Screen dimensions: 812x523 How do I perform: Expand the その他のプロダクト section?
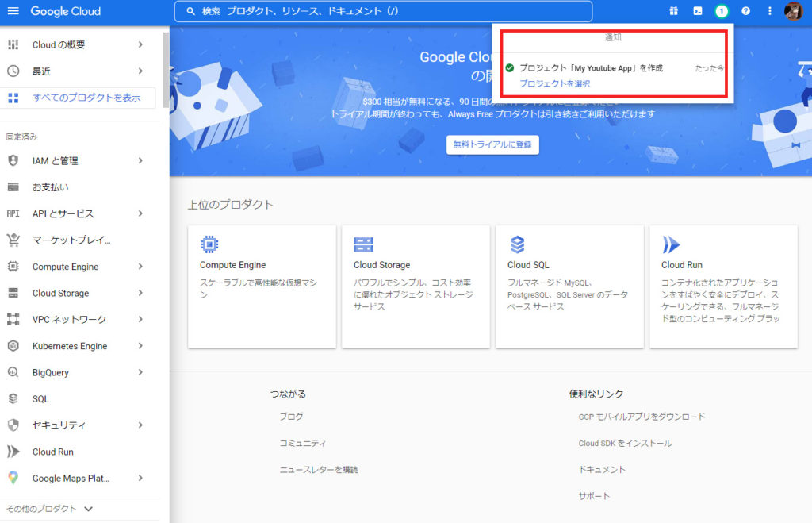tap(49, 509)
